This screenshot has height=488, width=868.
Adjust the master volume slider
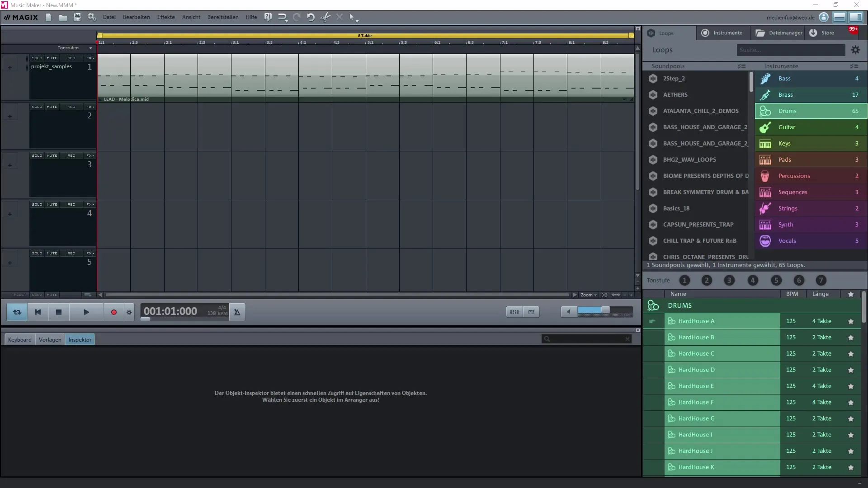click(x=605, y=310)
